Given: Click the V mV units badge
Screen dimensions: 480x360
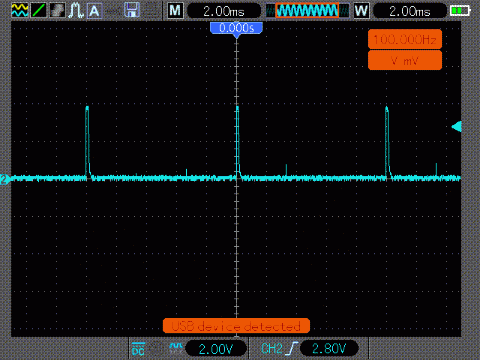Looking at the screenshot, I should click(405, 61).
